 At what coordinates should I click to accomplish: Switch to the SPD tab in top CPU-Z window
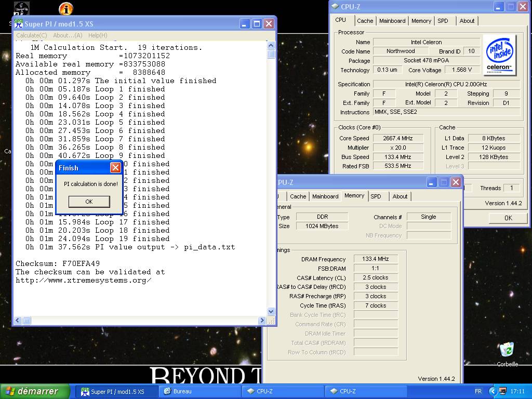(443, 21)
